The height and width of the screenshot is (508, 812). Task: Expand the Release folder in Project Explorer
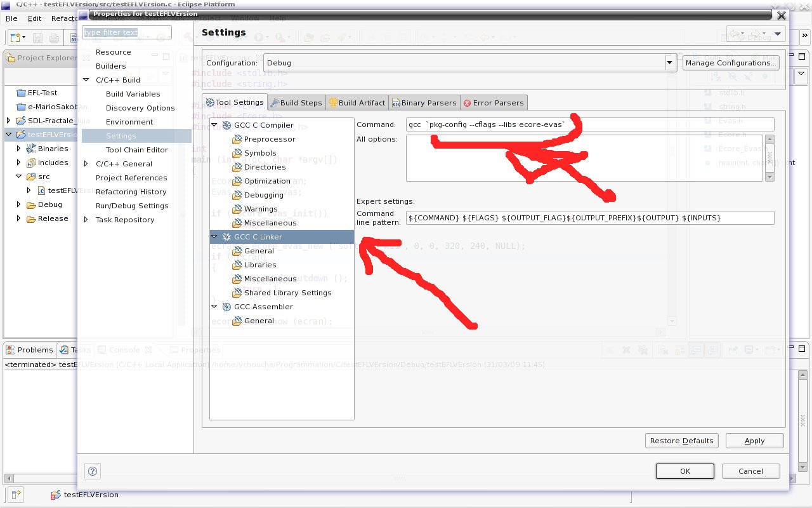pyautogui.click(x=19, y=218)
